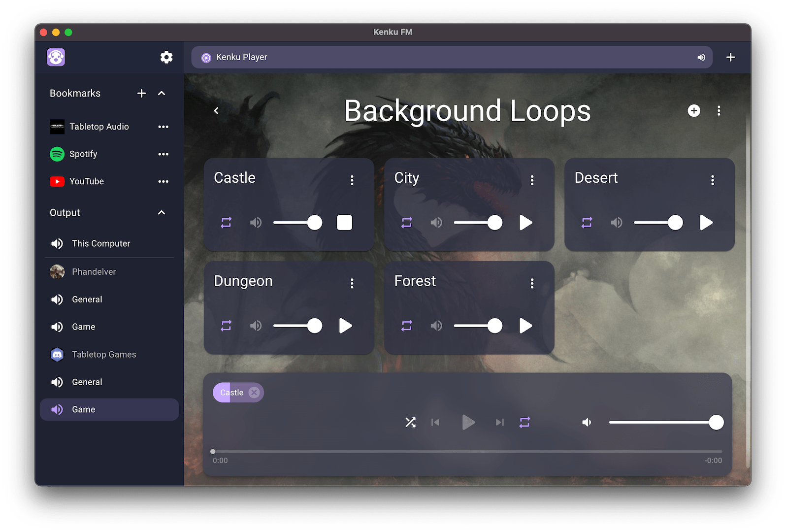Toggle repeat in the bottom player bar
This screenshot has width=786, height=532.
pos(524,422)
